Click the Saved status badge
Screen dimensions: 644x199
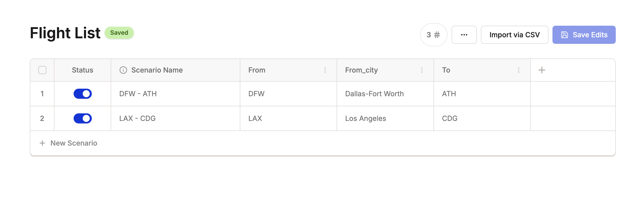point(119,33)
